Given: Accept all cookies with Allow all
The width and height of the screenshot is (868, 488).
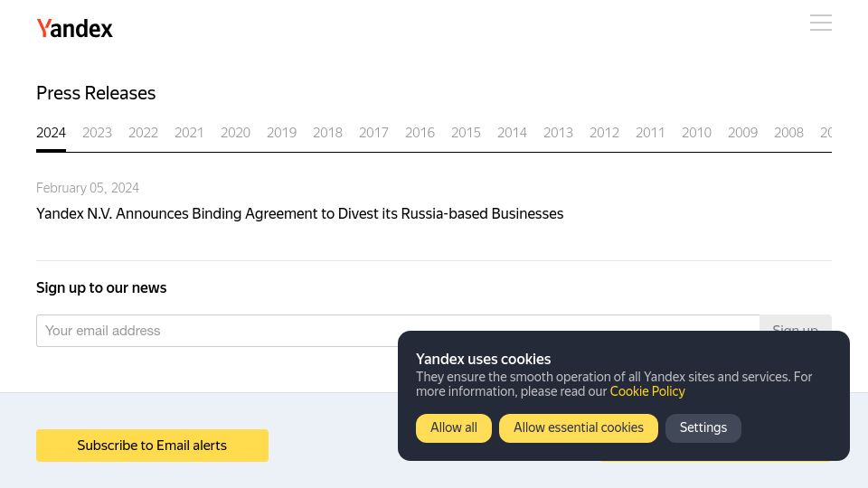Looking at the screenshot, I should click(453, 427).
